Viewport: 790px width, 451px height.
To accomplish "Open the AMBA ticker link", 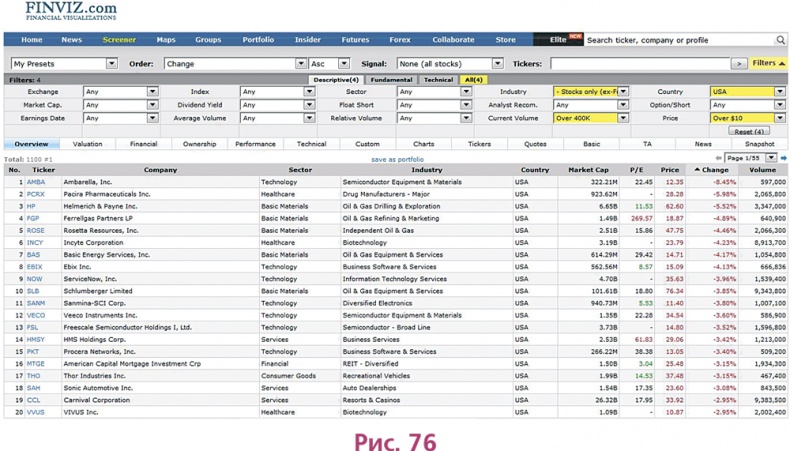I will click(x=36, y=182).
